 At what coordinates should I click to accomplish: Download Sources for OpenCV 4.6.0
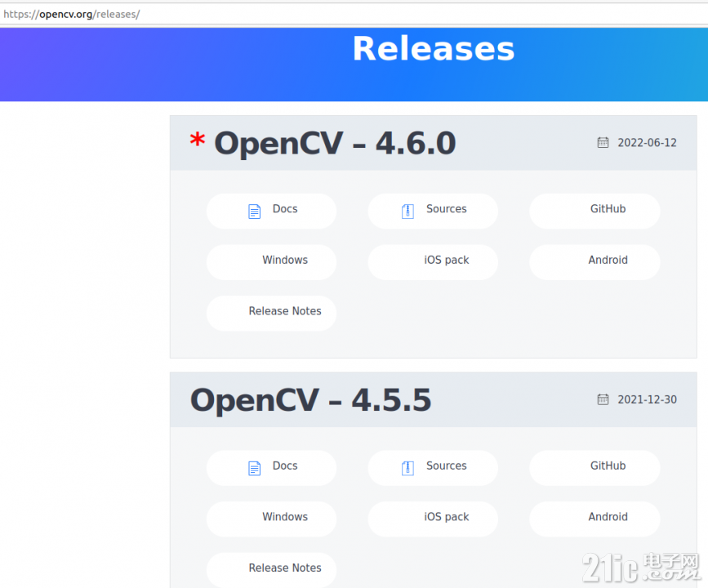click(x=433, y=211)
